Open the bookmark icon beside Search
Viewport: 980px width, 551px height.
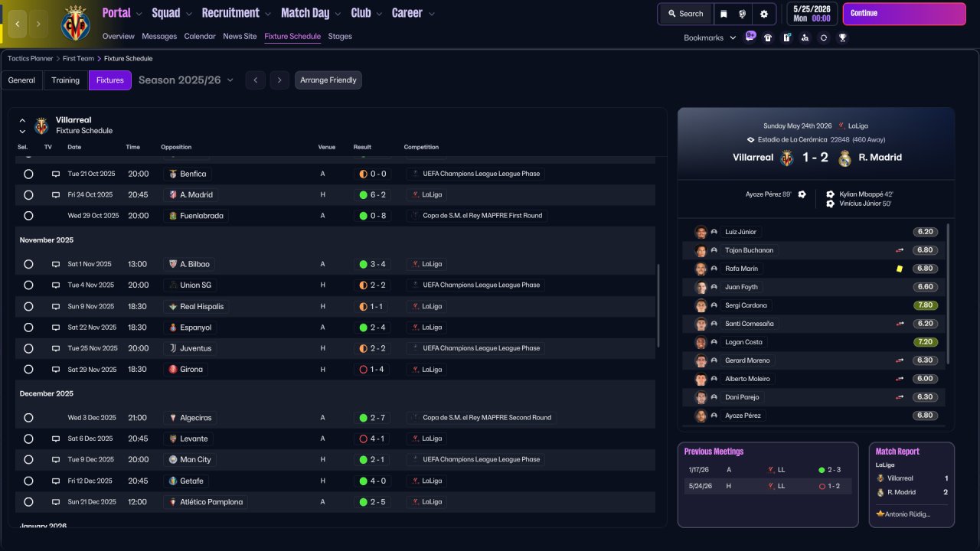point(724,14)
